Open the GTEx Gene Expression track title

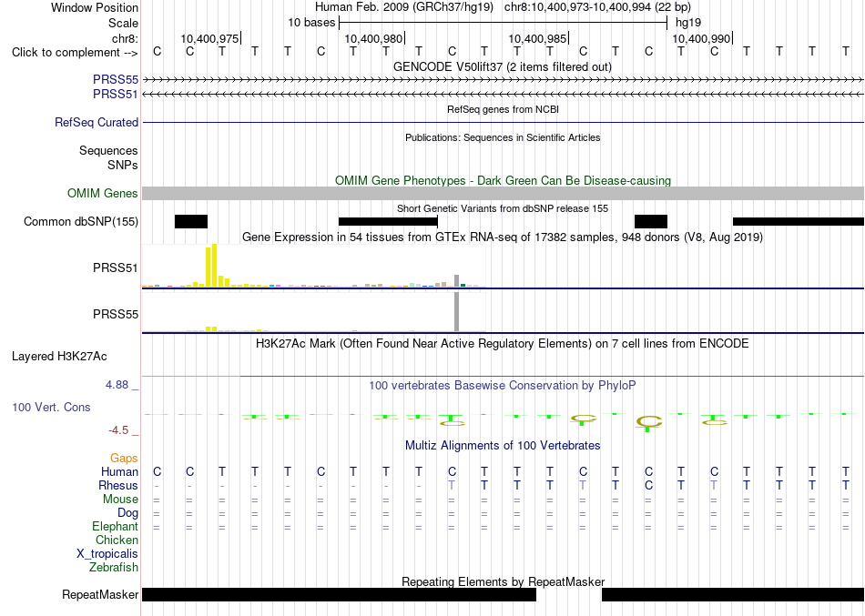click(x=503, y=237)
